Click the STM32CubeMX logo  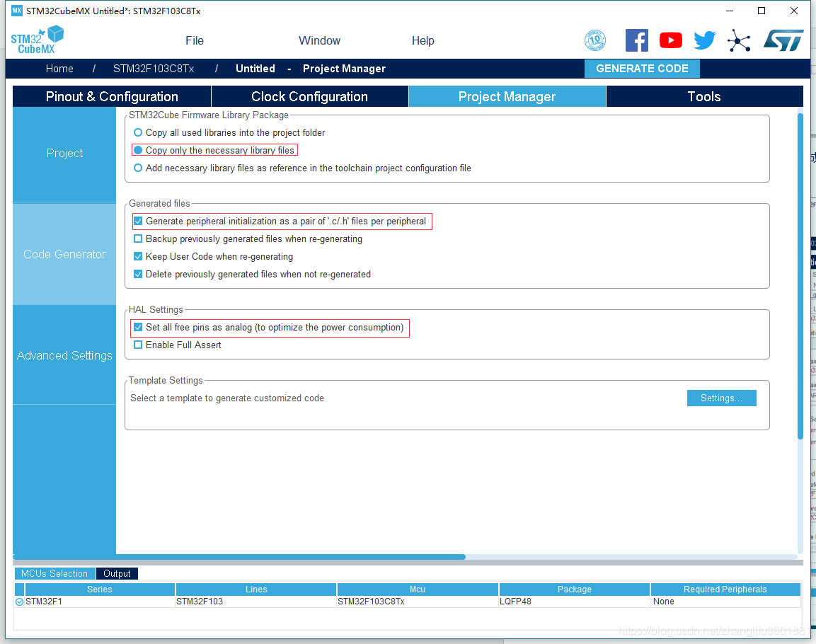pos(37,40)
